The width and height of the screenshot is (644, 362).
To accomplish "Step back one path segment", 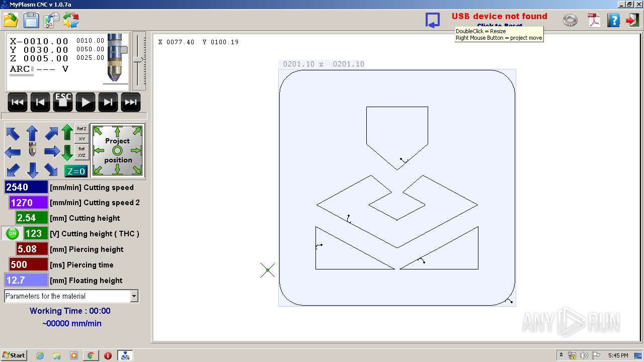I will click(x=40, y=102).
